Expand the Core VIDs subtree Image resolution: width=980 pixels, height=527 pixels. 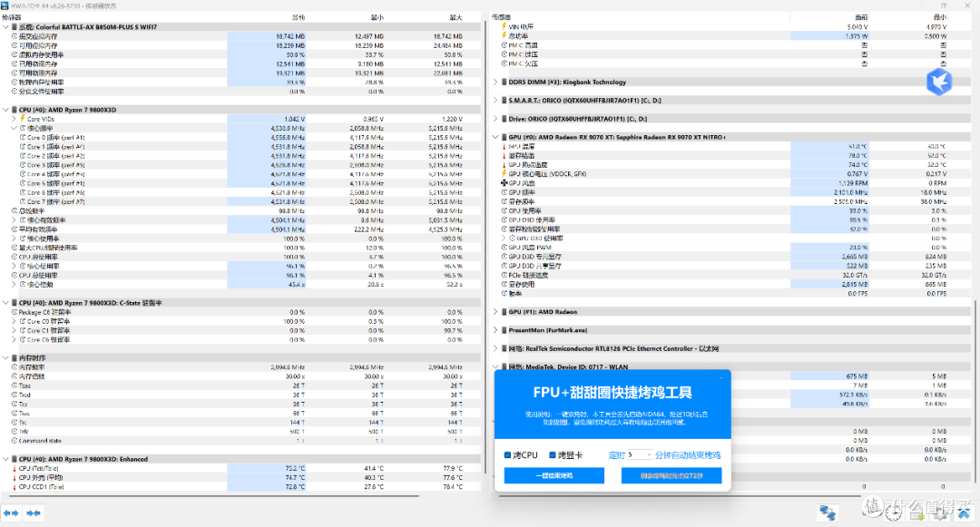click(x=14, y=119)
